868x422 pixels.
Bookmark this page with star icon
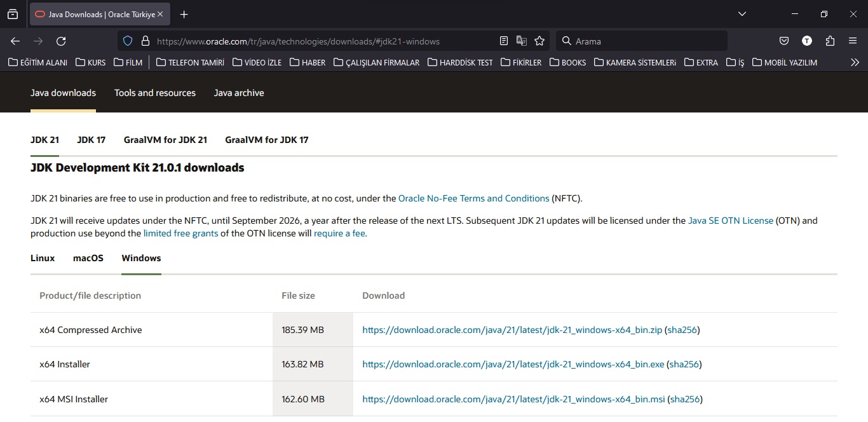pyautogui.click(x=539, y=41)
